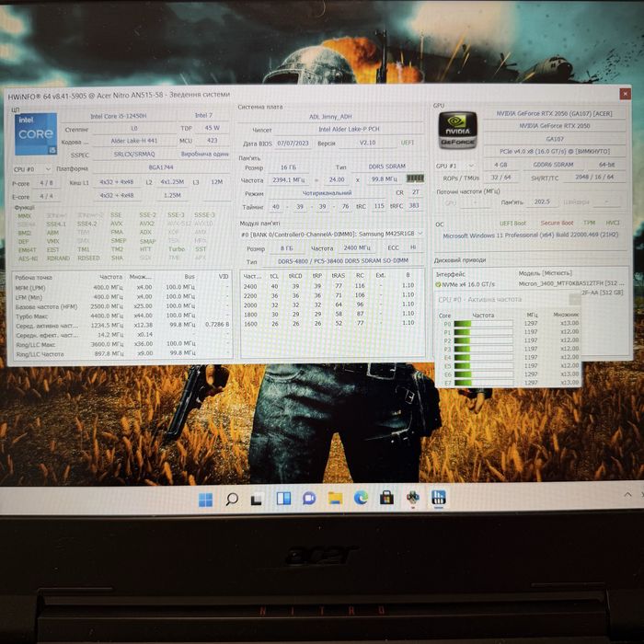
Task: Click the 'RDSEED' feature flag
Action: coord(88,258)
